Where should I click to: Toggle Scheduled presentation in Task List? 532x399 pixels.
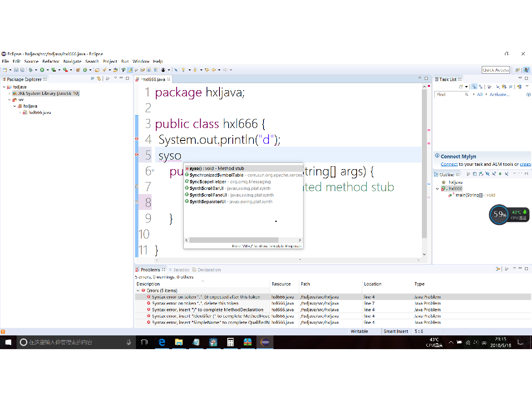[x=480, y=86]
